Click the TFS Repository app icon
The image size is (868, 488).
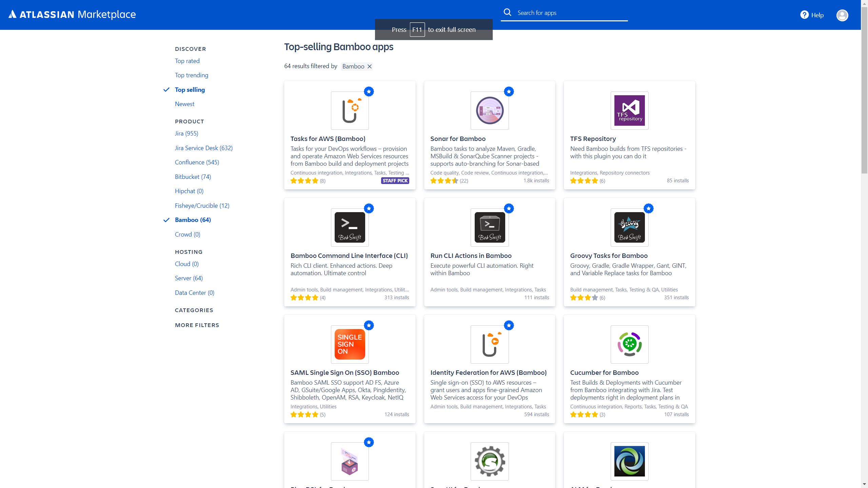click(x=629, y=110)
